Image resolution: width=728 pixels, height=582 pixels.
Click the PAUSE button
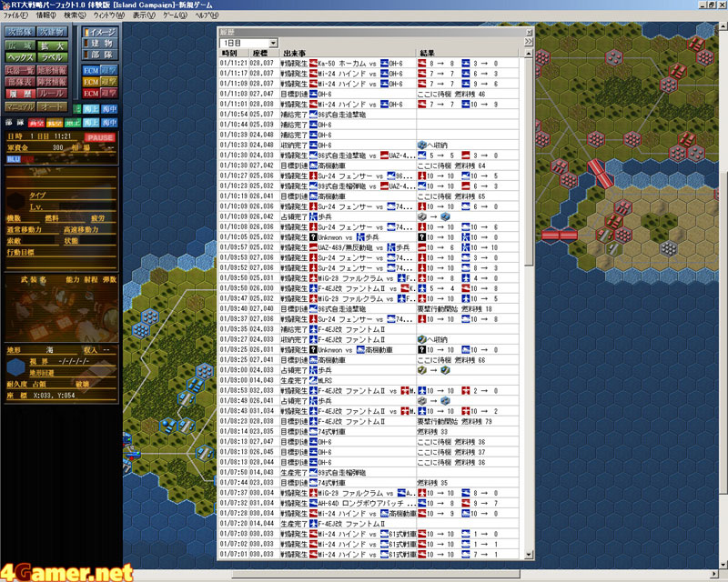pos(100,137)
